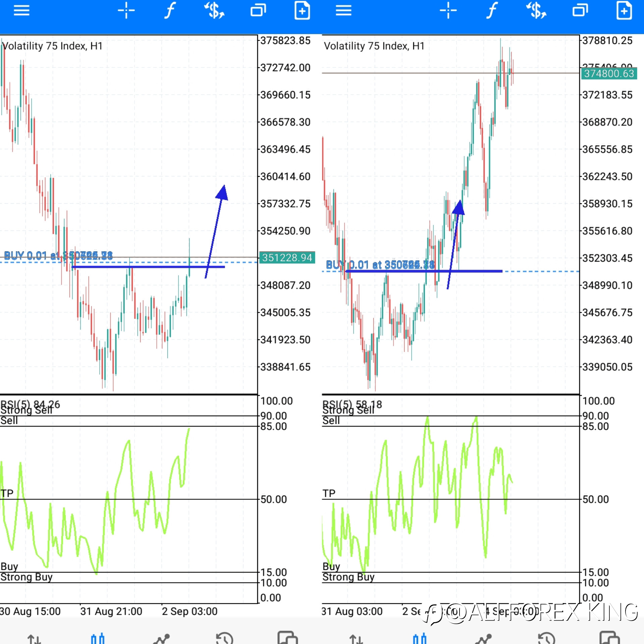Tap new order icon on right chart
644x644 pixels.
pyautogui.click(x=624, y=10)
